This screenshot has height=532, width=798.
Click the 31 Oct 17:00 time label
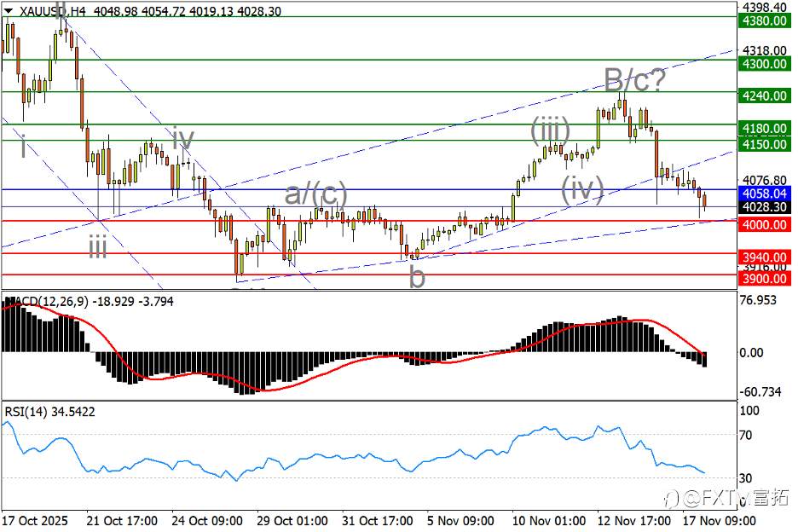(377, 521)
